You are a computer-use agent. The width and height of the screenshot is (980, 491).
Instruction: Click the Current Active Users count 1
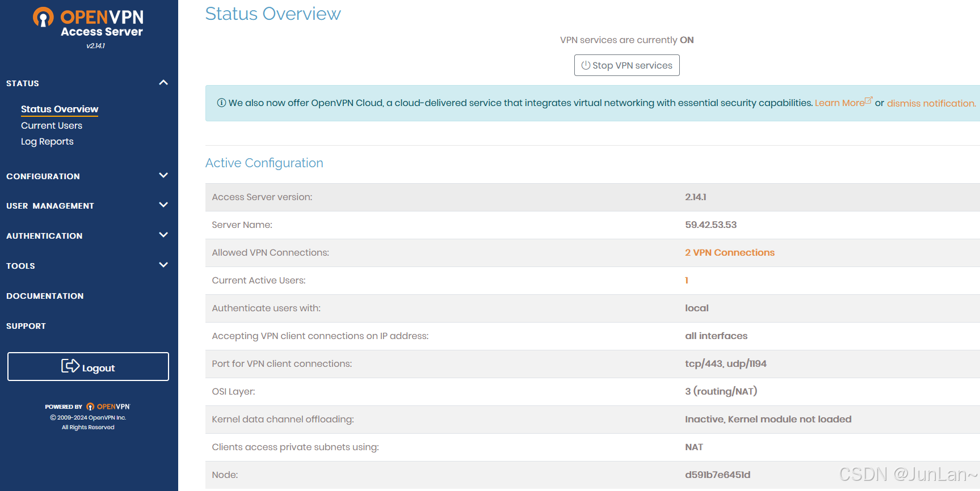coord(687,280)
